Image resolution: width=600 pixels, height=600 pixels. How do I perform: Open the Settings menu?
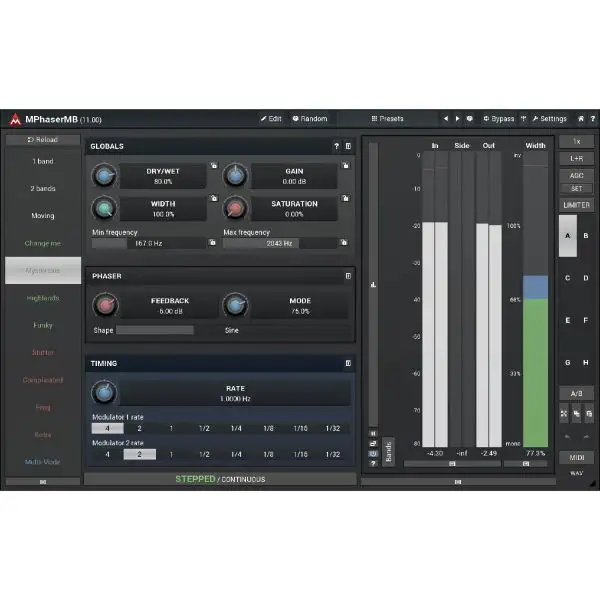pos(549,119)
